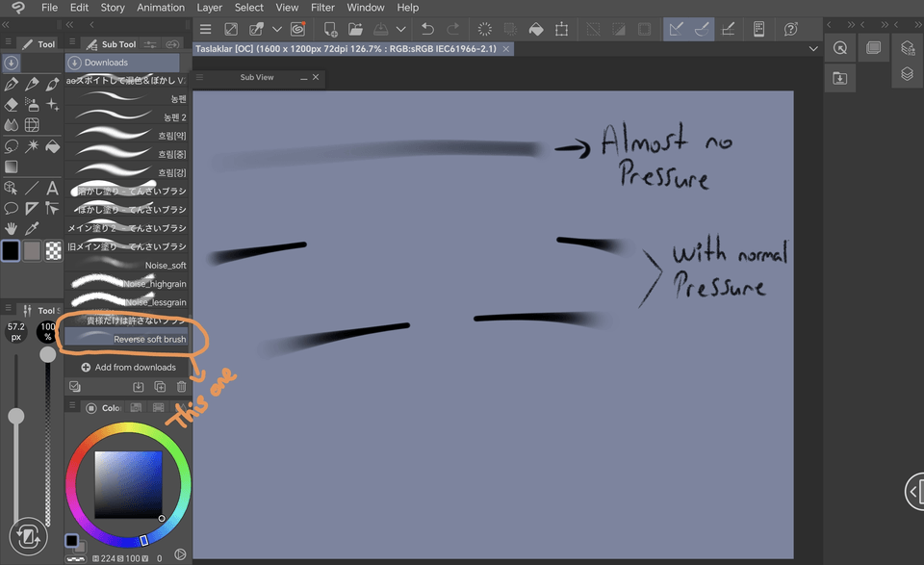Select the Lasso selection tool
This screenshot has width=924, height=565.
pos(12,145)
